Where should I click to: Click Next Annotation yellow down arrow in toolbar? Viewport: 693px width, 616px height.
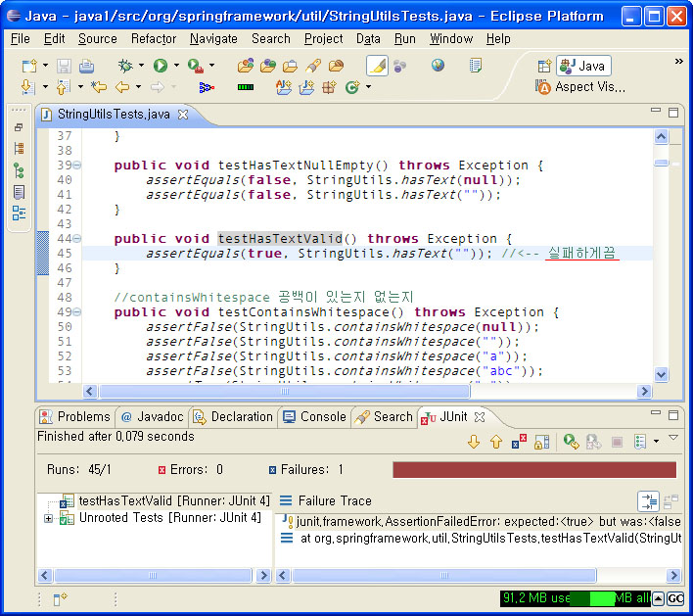coord(27,87)
